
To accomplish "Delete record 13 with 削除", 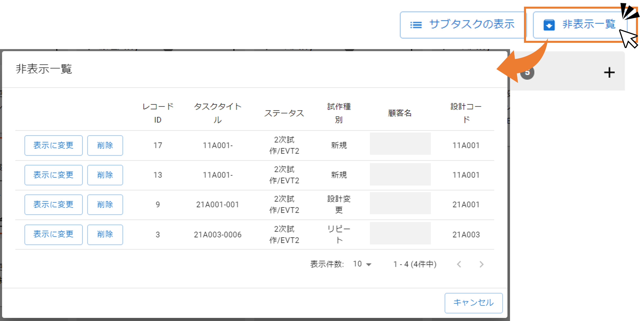I will point(105,175).
